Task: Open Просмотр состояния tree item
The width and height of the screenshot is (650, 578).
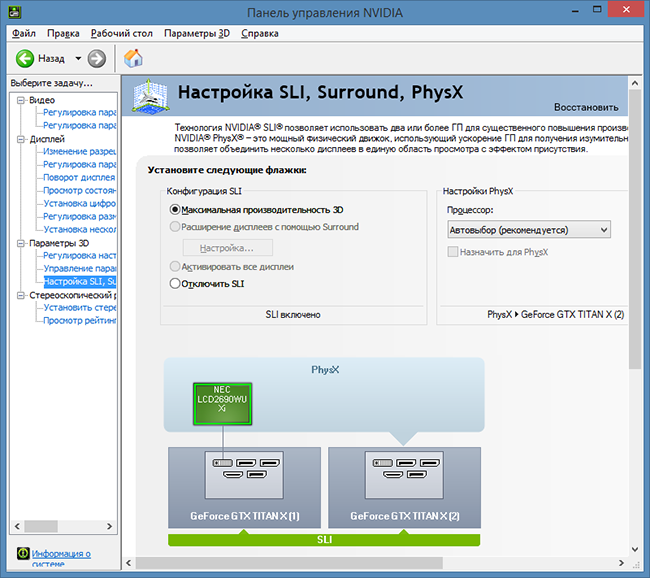Action: (80, 190)
